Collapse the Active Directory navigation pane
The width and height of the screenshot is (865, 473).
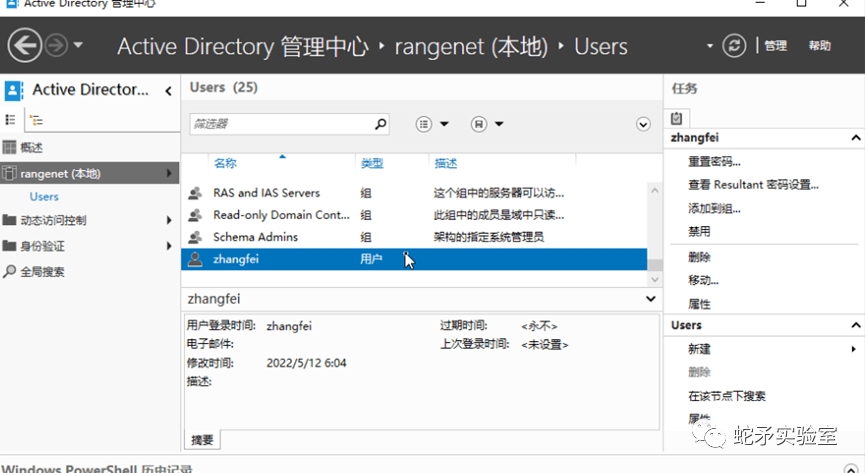(168, 91)
